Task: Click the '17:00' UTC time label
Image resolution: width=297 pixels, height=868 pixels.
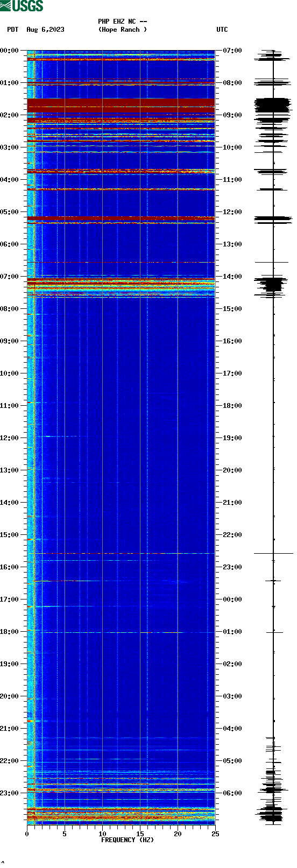Action: click(x=232, y=373)
